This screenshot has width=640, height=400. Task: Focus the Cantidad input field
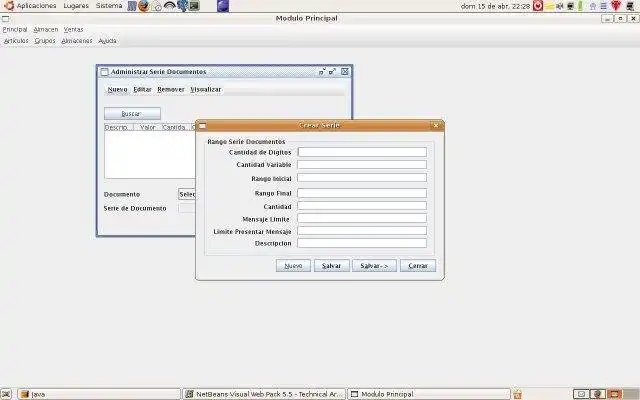tap(362, 206)
